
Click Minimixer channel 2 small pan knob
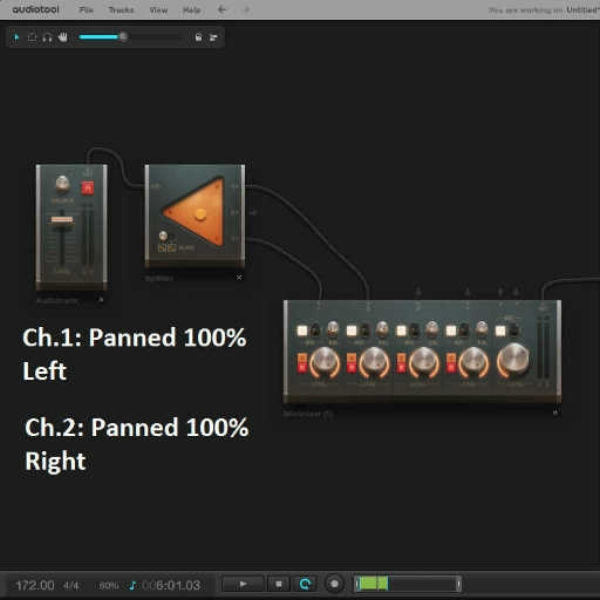tap(382, 328)
